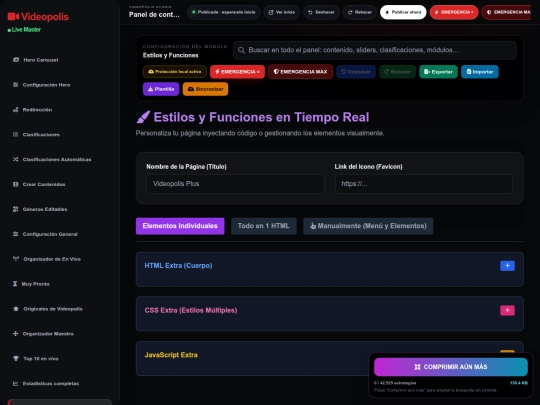Click the Protección local activa badge
The width and height of the screenshot is (540, 405).
click(175, 72)
